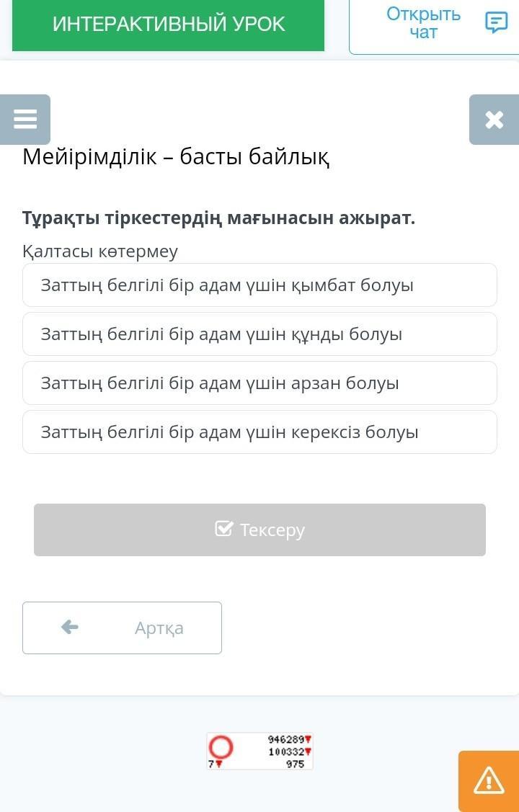
Task: Select answer ending with керексіз болуы
Action: click(259, 432)
